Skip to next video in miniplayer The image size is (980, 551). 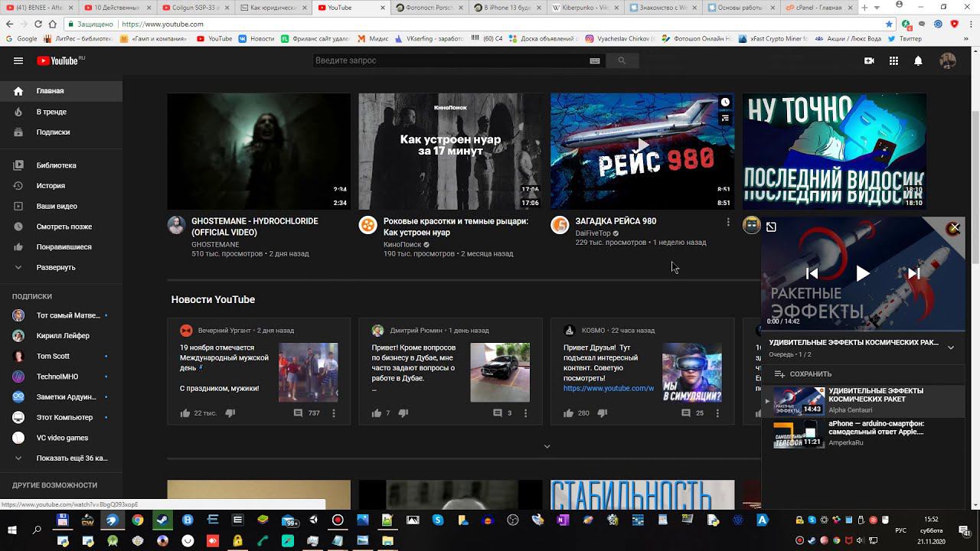click(x=913, y=273)
